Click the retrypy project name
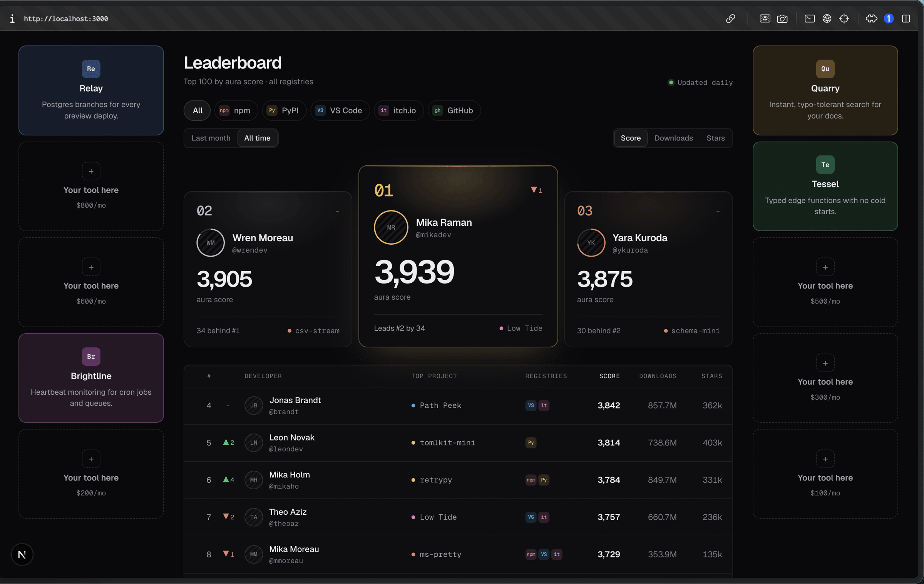The height and width of the screenshot is (584, 924). click(x=436, y=480)
